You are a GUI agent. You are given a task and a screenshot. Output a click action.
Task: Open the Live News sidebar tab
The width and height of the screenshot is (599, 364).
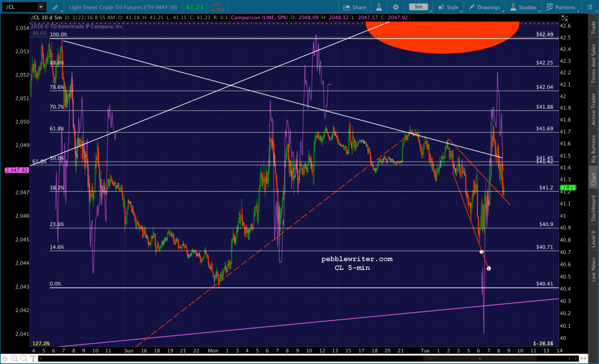tap(594, 269)
